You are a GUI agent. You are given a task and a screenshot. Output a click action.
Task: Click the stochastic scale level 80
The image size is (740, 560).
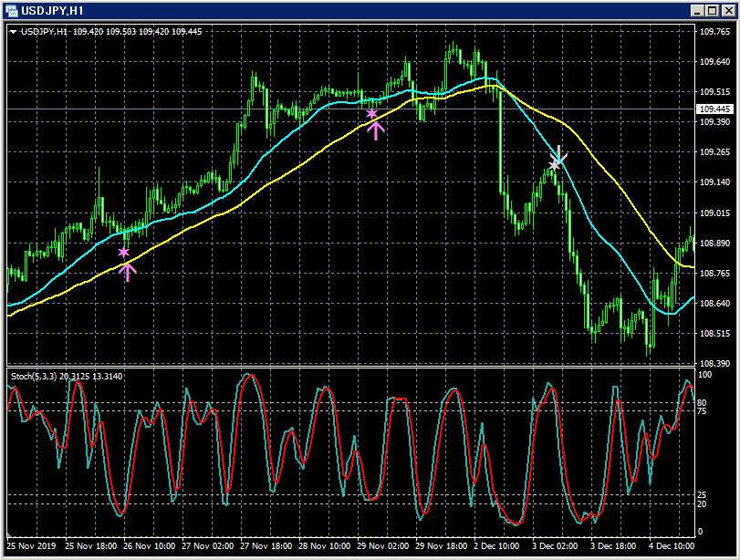[x=702, y=403]
